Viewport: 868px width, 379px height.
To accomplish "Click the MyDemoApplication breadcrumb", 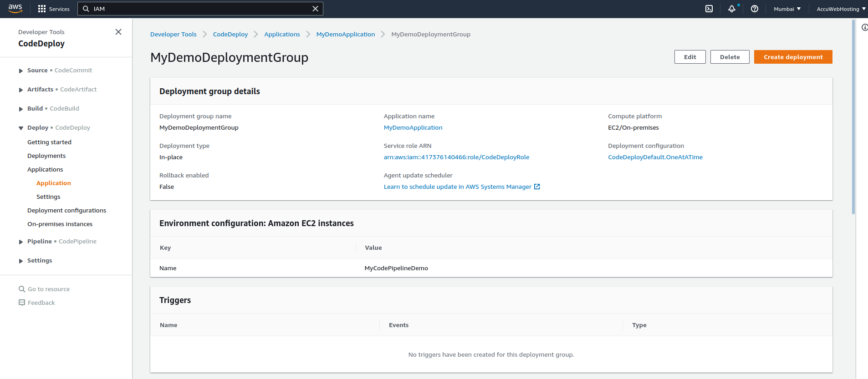I will 346,34.
